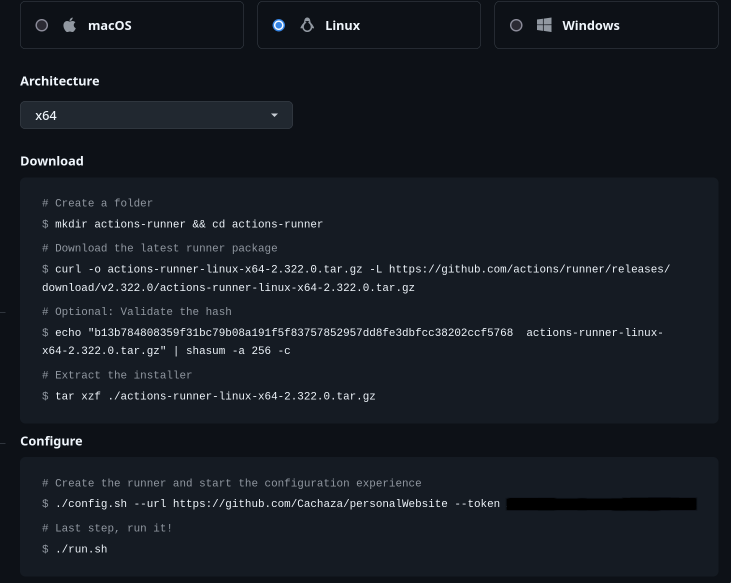Click the Windows logo icon
This screenshot has width=731, height=583.
coord(544,25)
